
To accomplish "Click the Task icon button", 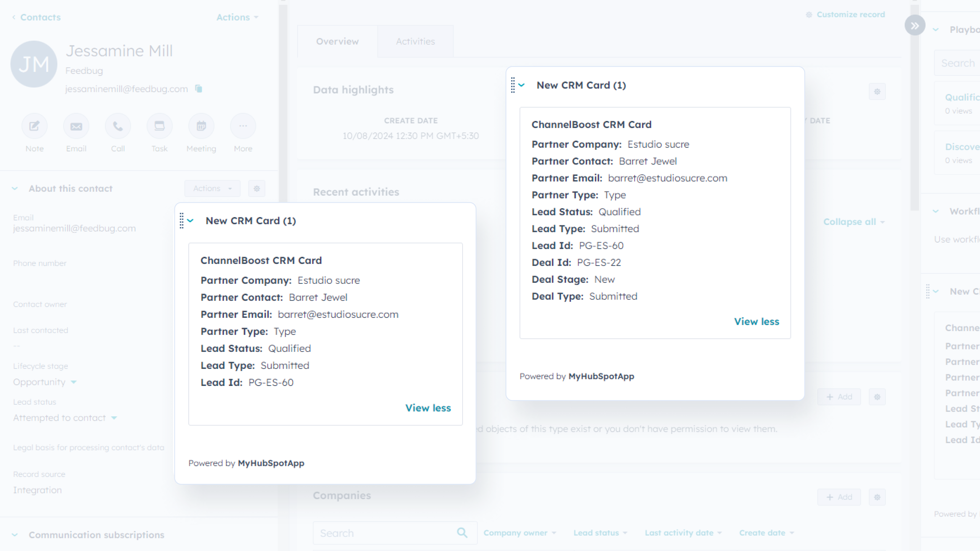I will 159,126.
